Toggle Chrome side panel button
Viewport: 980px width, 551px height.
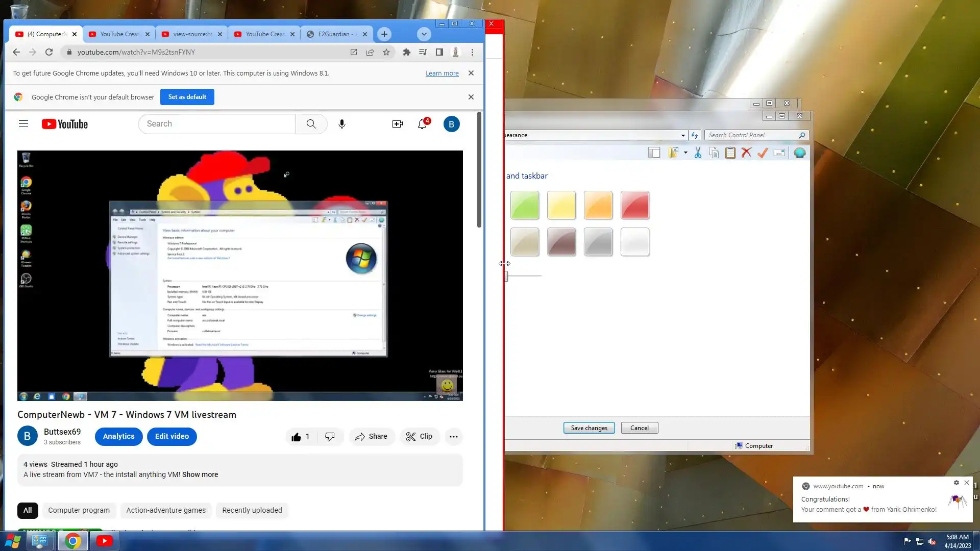click(x=439, y=52)
